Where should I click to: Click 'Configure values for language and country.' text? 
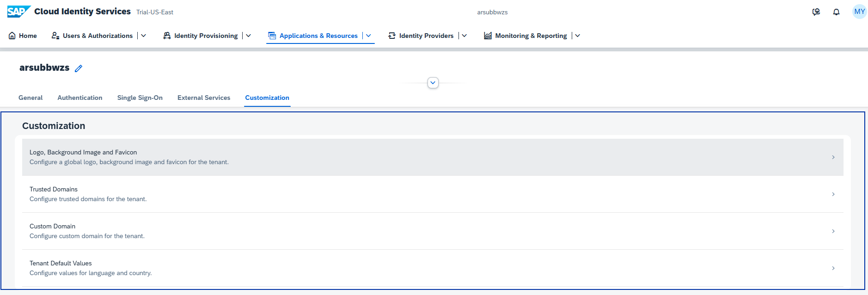click(91, 273)
